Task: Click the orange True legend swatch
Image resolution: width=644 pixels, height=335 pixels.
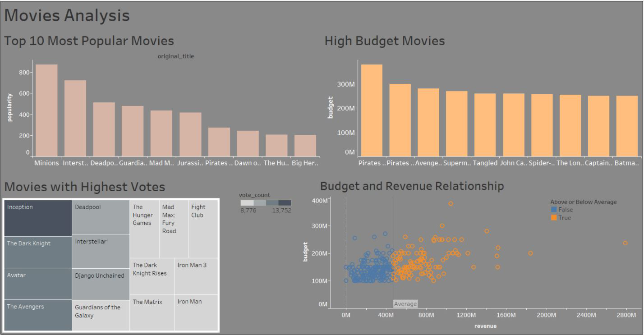Action: [x=554, y=218]
